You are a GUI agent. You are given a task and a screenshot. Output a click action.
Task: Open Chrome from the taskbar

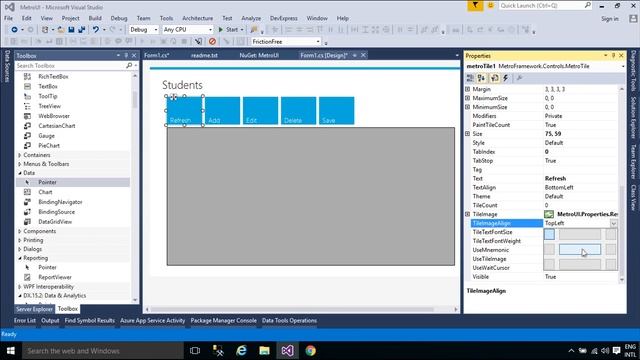point(311,351)
